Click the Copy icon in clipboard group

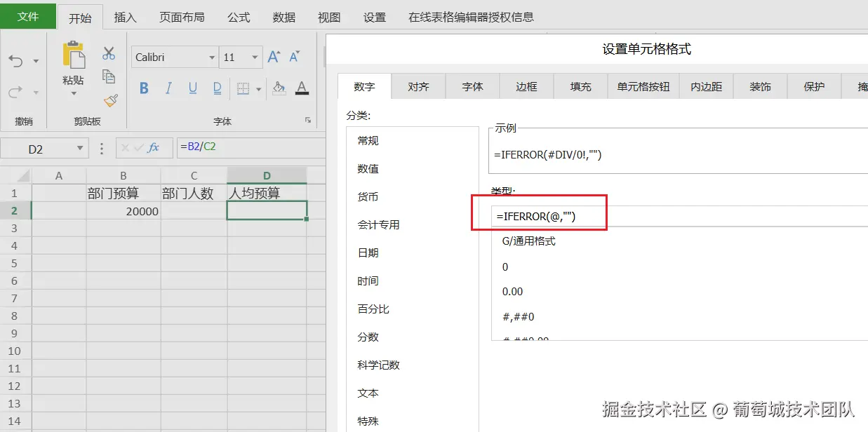point(109,76)
